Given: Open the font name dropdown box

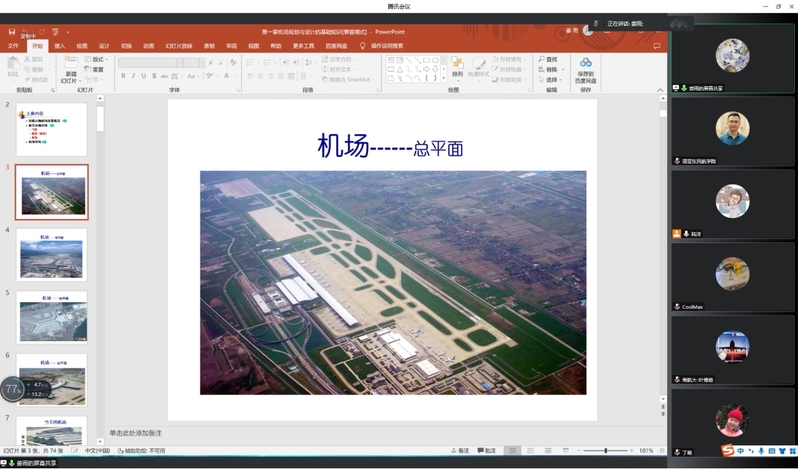Looking at the screenshot, I should (x=148, y=62).
